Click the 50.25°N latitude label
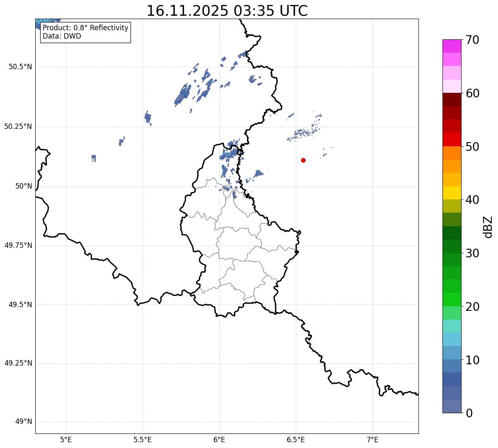The image size is (498, 448). pyautogui.click(x=18, y=127)
